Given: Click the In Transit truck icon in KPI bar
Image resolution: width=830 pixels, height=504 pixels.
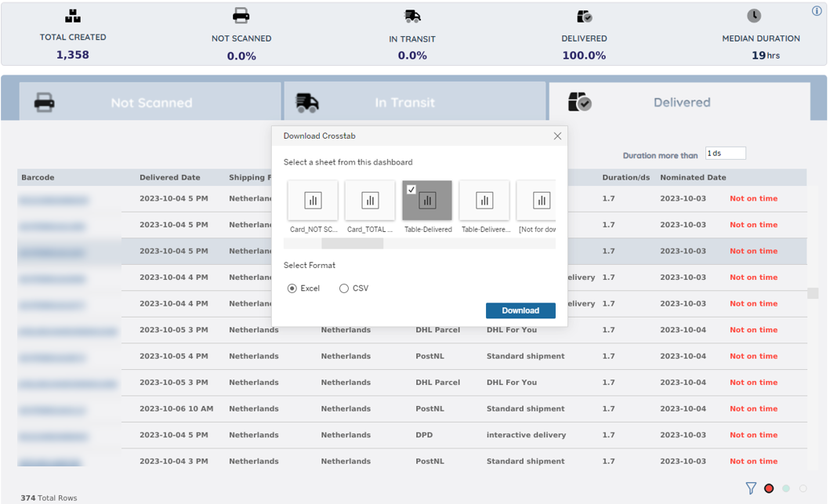Looking at the screenshot, I should 412,16.
